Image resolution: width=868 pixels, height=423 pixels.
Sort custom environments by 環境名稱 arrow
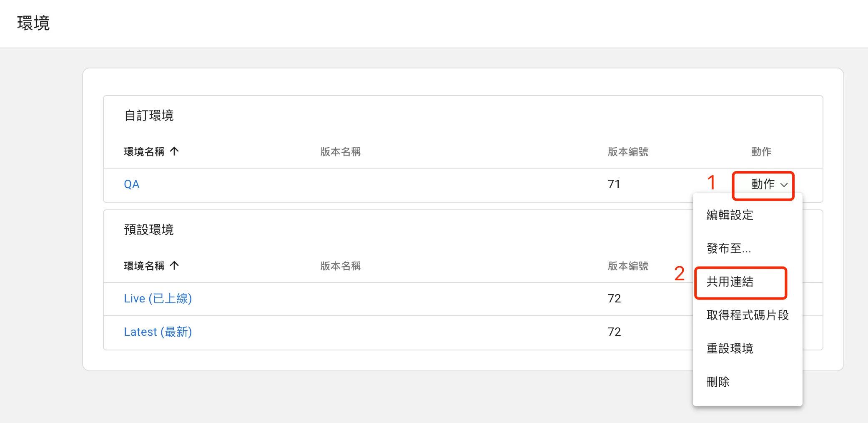tap(175, 151)
